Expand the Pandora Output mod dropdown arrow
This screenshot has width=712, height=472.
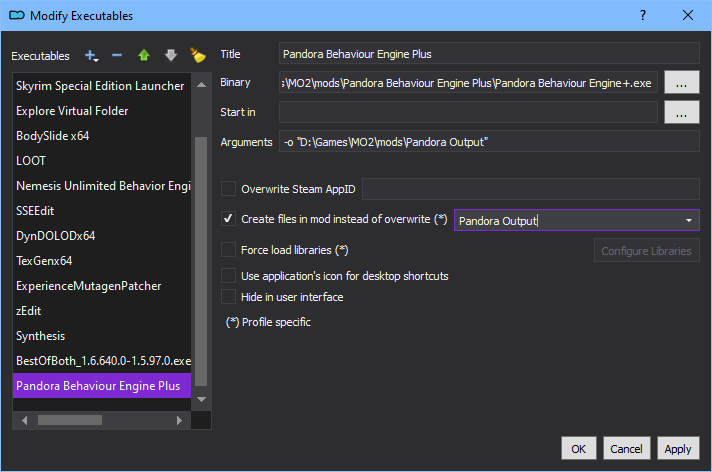tap(689, 220)
